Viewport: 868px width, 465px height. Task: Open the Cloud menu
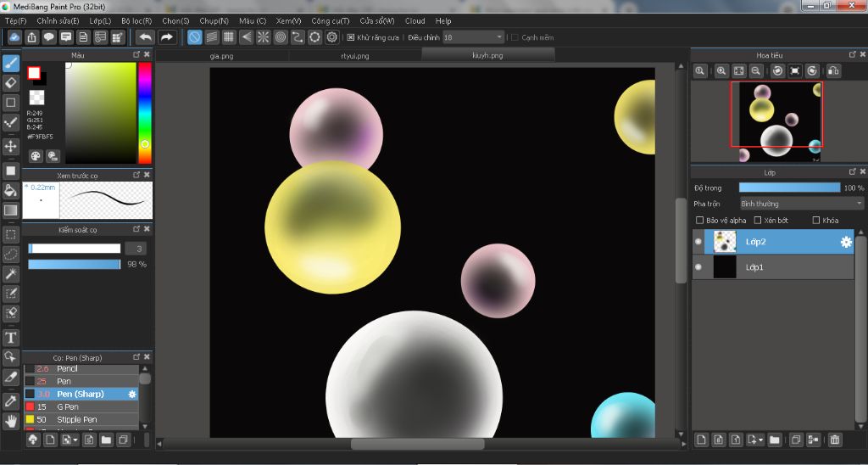point(415,21)
